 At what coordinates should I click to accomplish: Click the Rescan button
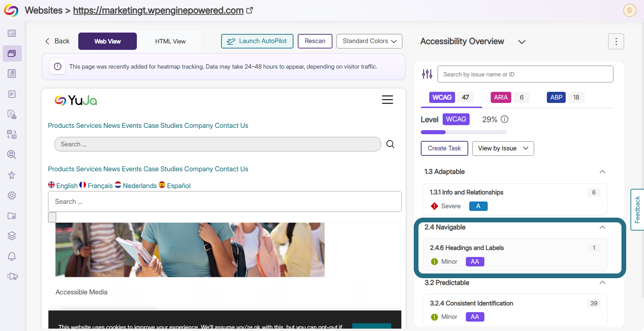pyautogui.click(x=315, y=41)
